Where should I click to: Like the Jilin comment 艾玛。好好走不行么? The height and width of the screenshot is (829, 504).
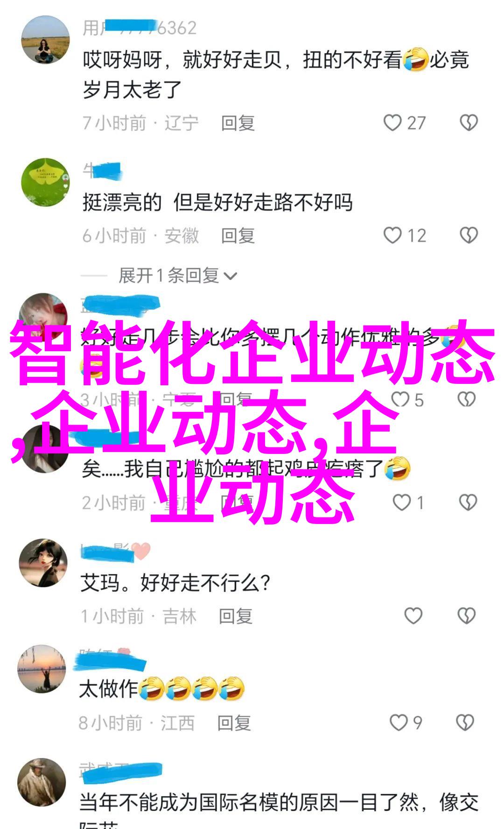coord(413,616)
